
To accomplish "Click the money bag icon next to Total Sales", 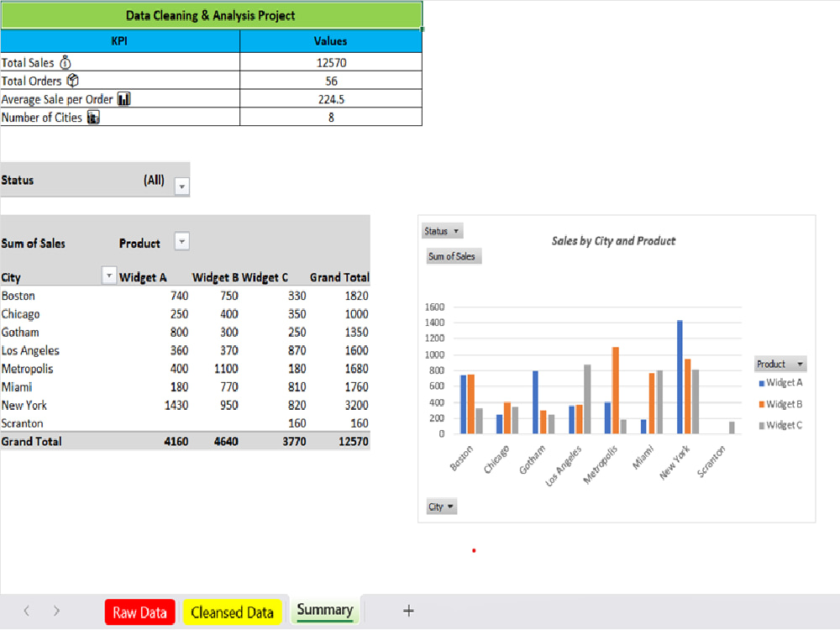I will [x=66, y=63].
